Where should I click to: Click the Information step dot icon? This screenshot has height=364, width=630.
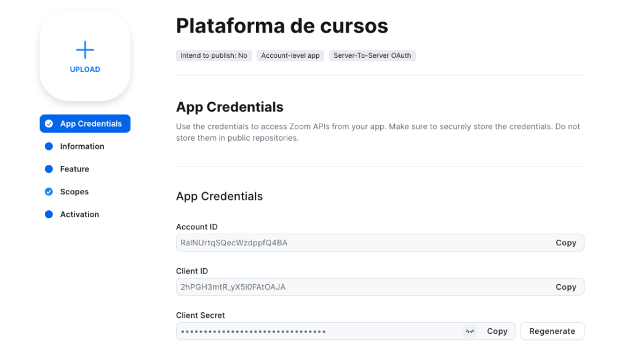(49, 146)
